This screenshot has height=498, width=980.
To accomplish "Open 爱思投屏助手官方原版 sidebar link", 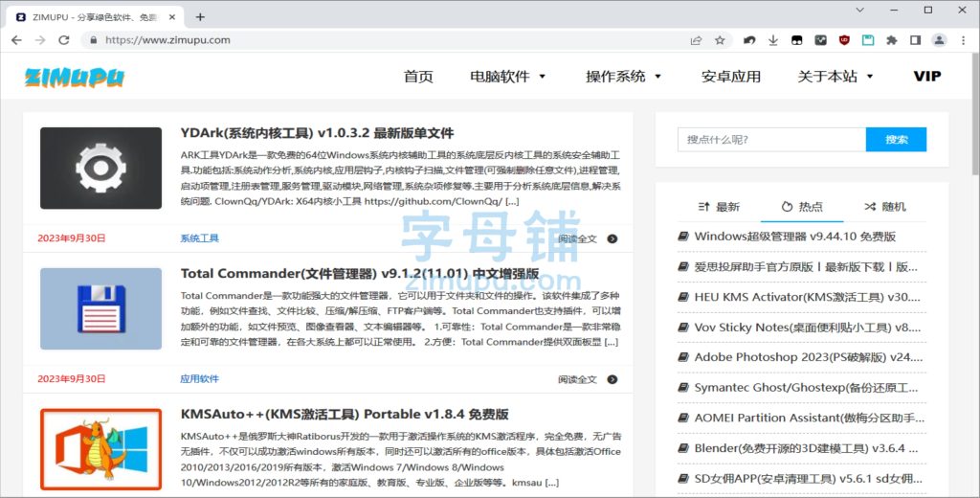I will (x=806, y=267).
